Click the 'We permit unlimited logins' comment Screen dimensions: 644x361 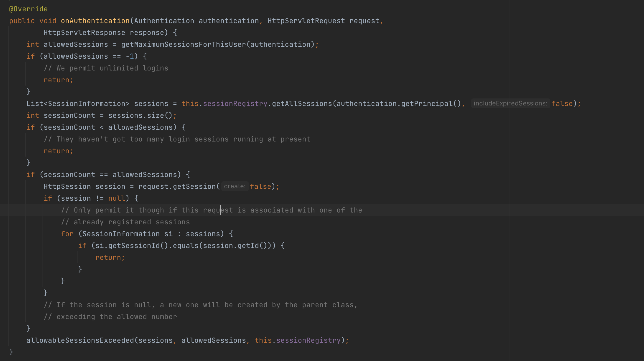[106, 68]
